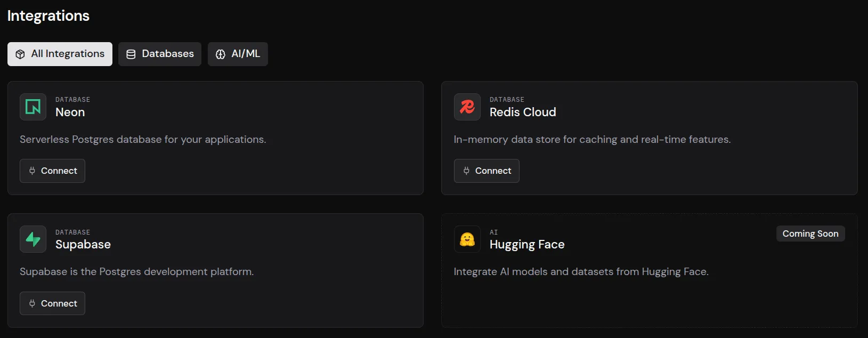Click the Redis Cloud logo icon
Viewport: 868px width, 338px height.
pyautogui.click(x=467, y=107)
